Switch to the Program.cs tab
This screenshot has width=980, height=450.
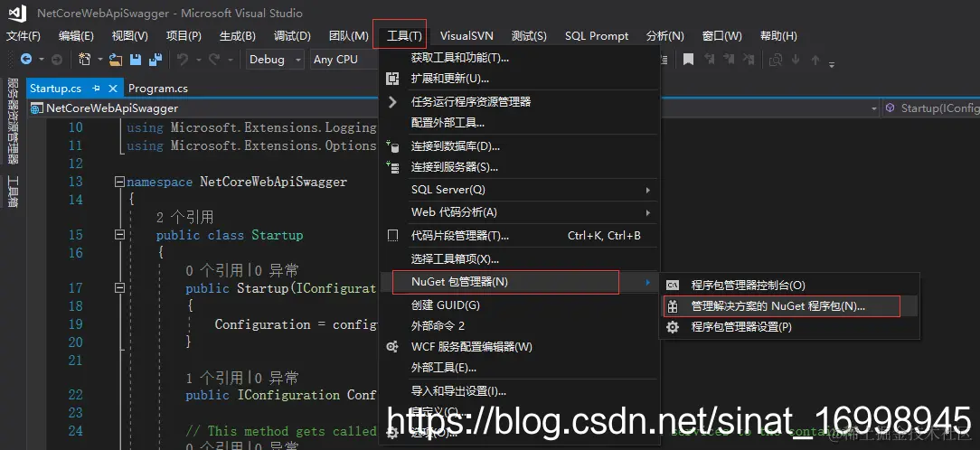pyautogui.click(x=158, y=89)
